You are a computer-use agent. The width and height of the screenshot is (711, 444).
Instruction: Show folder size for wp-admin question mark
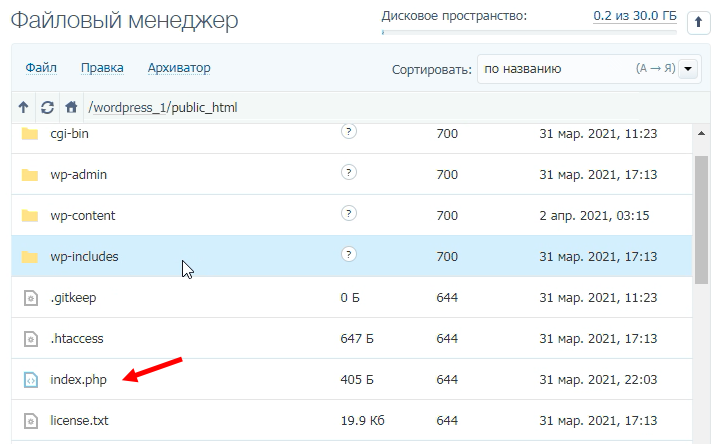point(348,172)
